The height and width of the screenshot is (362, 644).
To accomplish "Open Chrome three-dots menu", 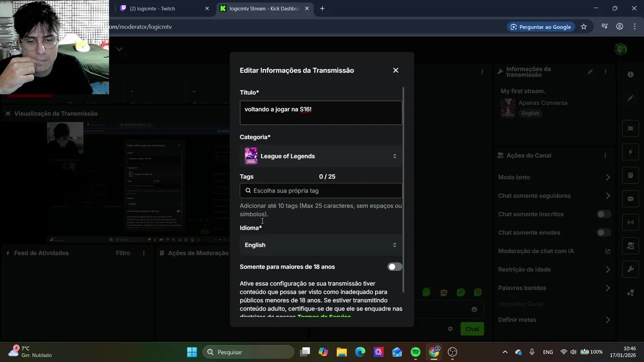I will [634, 27].
